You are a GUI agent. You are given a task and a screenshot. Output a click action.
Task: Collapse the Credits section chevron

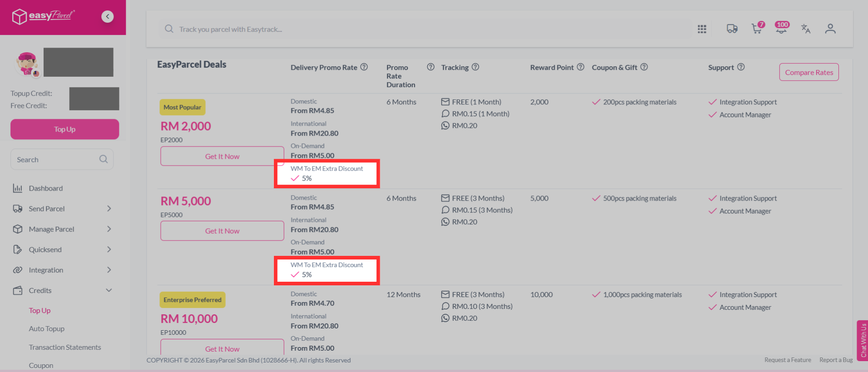(x=109, y=290)
